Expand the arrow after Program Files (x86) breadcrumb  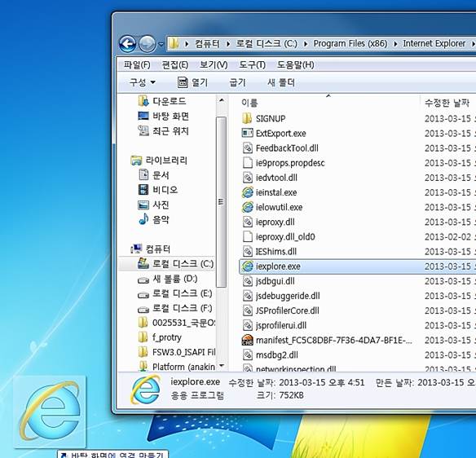(x=395, y=44)
